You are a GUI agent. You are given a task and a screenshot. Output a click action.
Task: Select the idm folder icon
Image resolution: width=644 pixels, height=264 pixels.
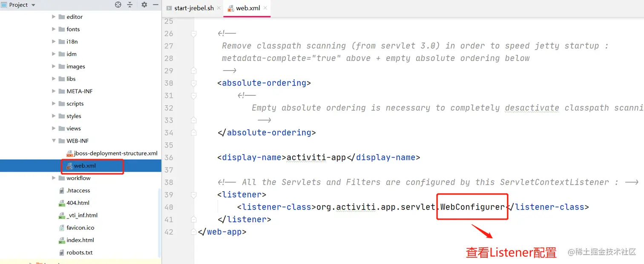click(x=61, y=54)
